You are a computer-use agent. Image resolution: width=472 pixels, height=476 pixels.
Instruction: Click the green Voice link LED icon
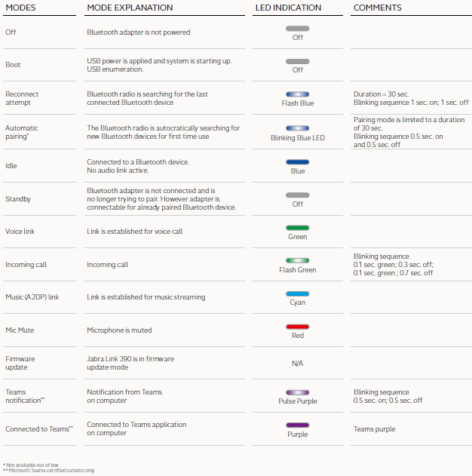(x=297, y=227)
